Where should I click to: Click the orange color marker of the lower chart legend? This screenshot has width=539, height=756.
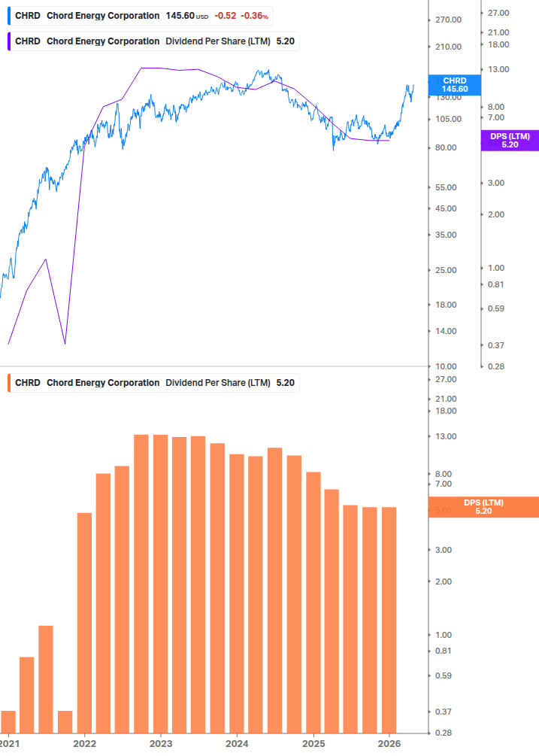point(9,383)
